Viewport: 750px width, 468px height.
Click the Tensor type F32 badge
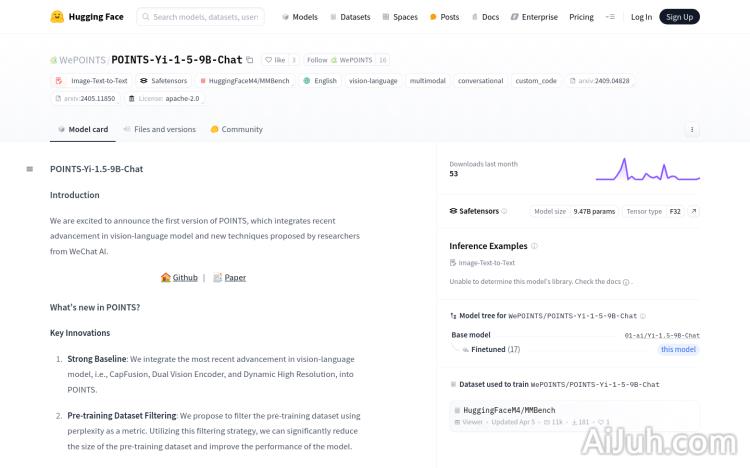[x=653, y=211]
